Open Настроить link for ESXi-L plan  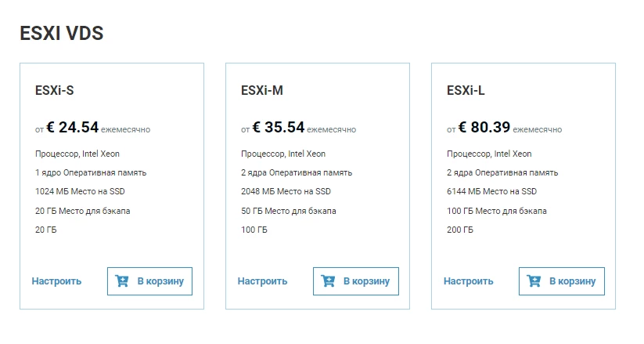[x=468, y=281]
